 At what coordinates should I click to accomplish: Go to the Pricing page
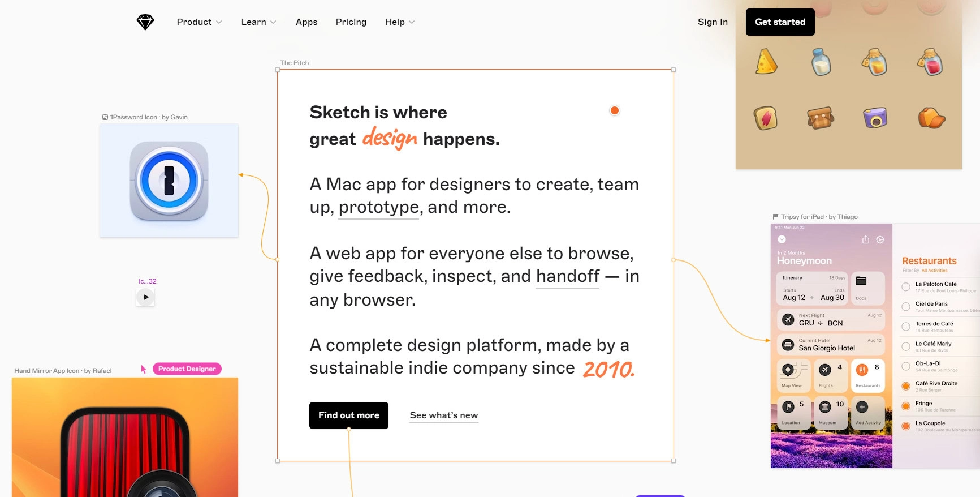click(351, 22)
